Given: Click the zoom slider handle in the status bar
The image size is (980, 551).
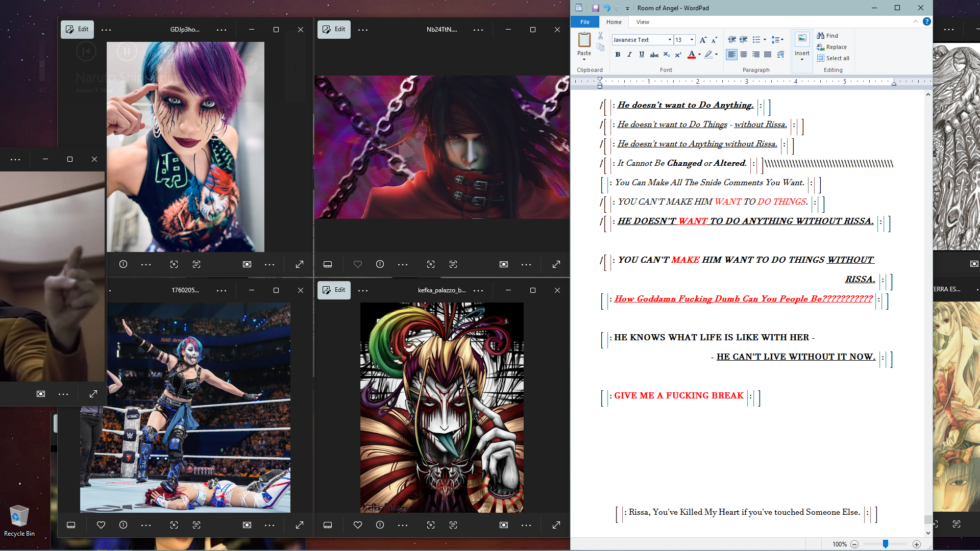Looking at the screenshot, I should click(x=886, y=544).
